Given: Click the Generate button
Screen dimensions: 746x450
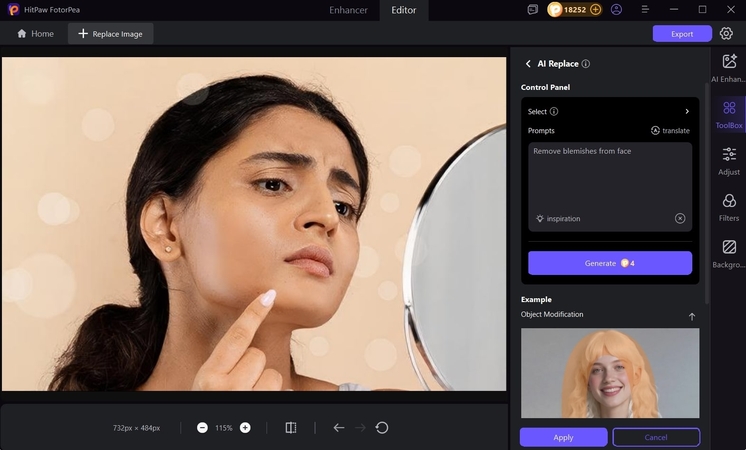Looking at the screenshot, I should coord(610,263).
